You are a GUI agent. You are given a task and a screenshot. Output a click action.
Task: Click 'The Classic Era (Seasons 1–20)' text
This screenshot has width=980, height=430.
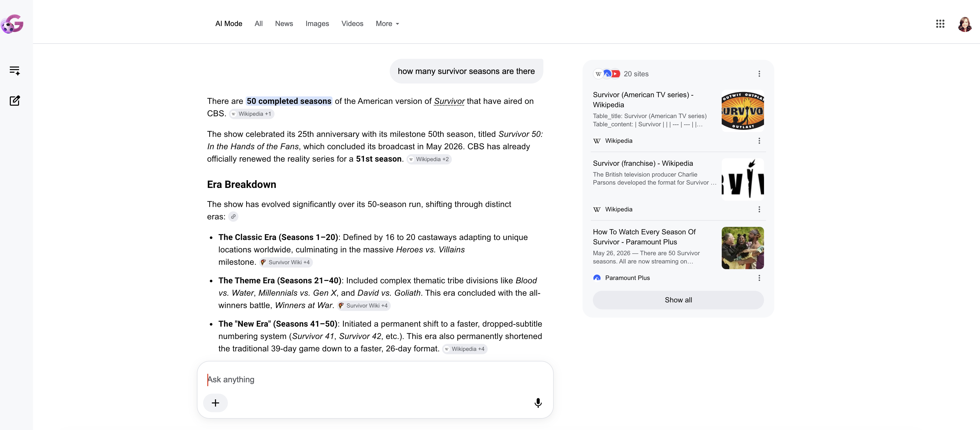(278, 237)
